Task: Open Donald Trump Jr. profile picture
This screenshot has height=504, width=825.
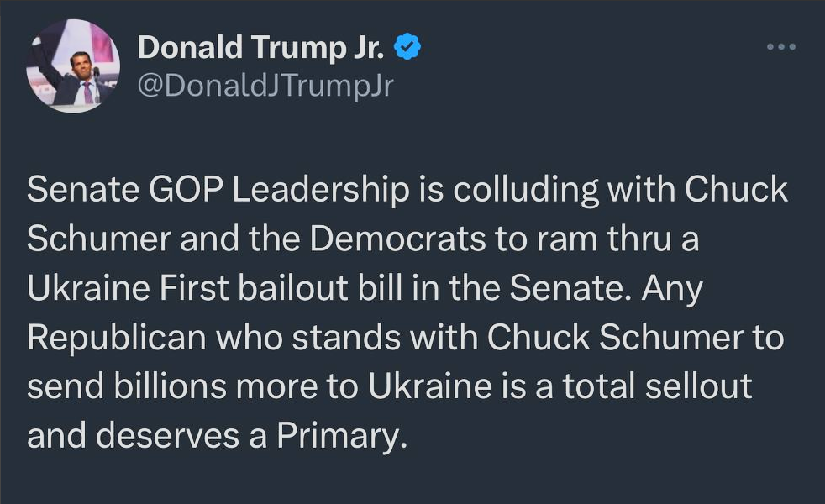Action: [x=73, y=66]
